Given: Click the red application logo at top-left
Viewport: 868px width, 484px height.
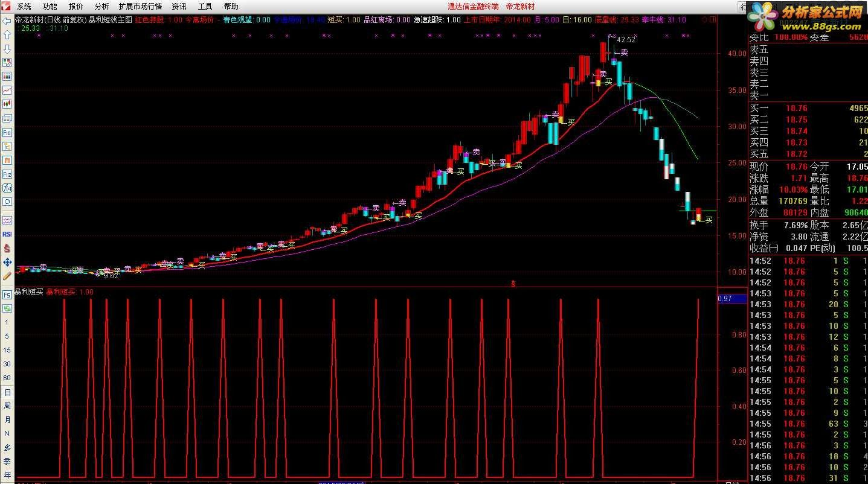Looking at the screenshot, I should pos(7,6).
